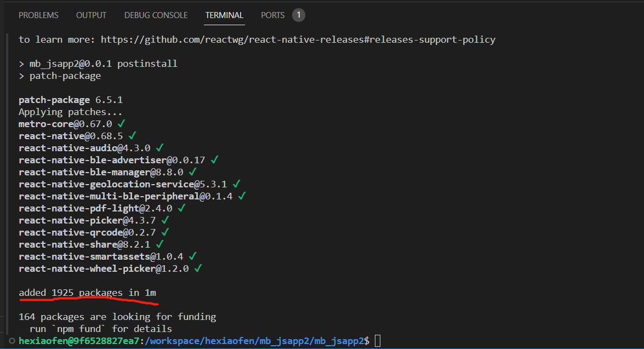Show the PORTS tab
This screenshot has height=349, width=644.
click(x=272, y=15)
